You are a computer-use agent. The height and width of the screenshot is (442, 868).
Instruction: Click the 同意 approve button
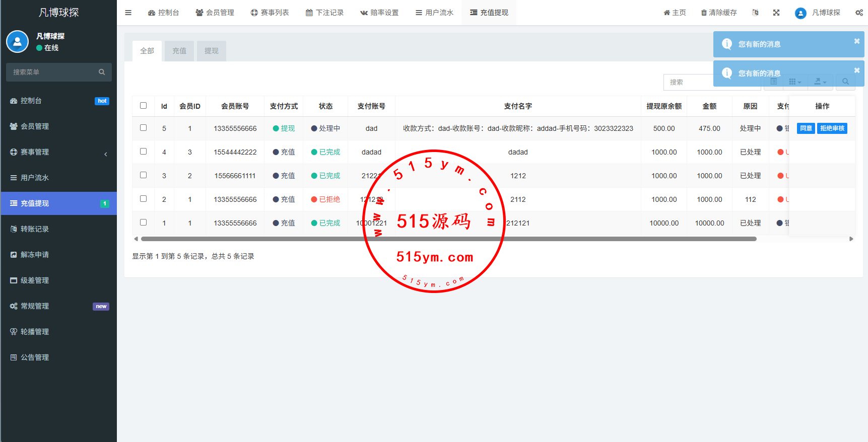pyautogui.click(x=806, y=128)
